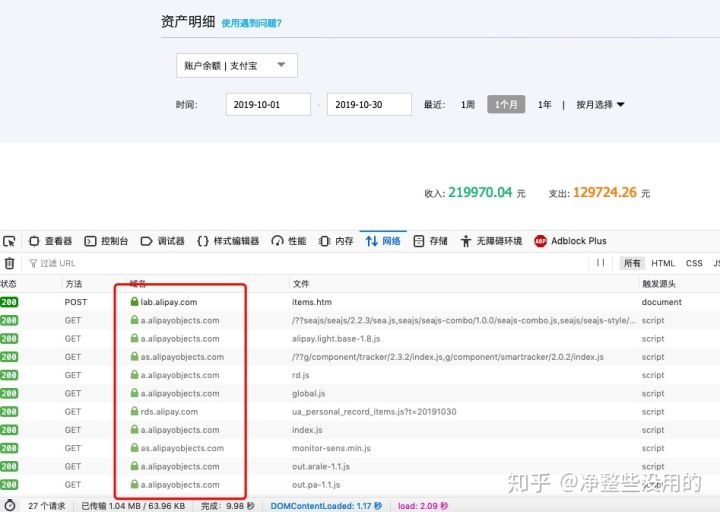The image size is (720, 512).
Task: Select the 1周 recent range
Action: coord(467,105)
